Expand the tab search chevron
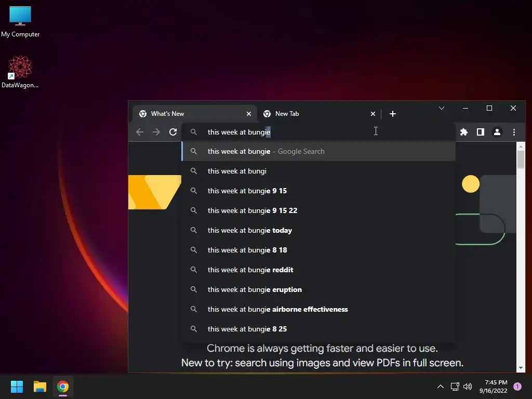The width and height of the screenshot is (532, 399). tap(442, 108)
